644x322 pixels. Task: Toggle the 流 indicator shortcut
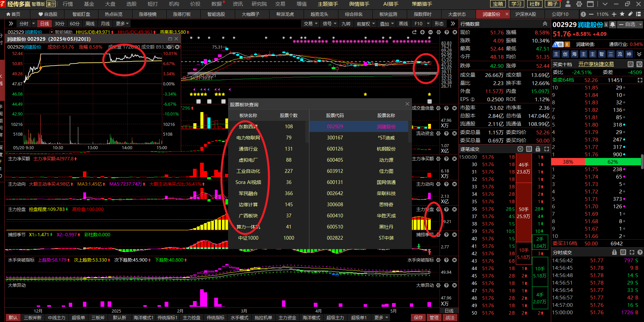tap(620, 54)
